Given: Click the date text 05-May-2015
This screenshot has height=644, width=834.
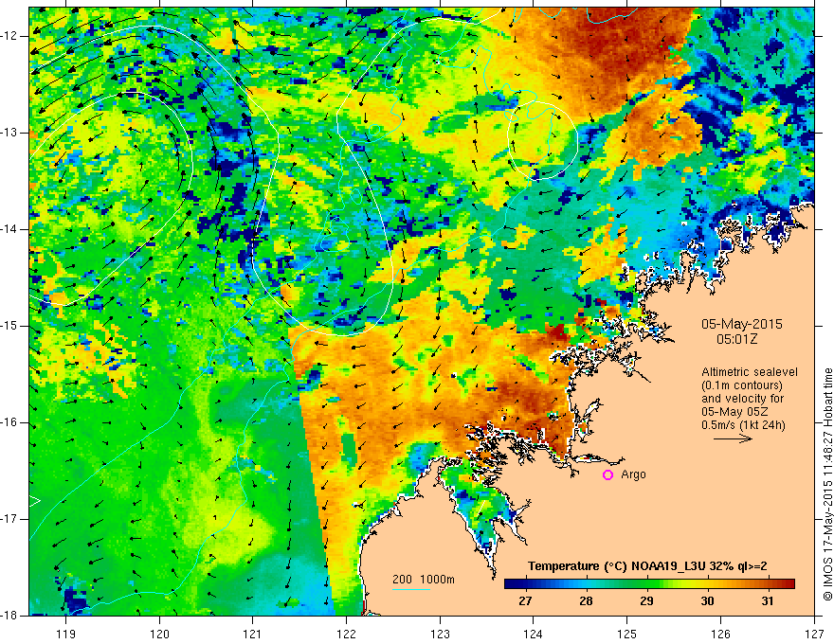Looking at the screenshot, I should point(741,324).
